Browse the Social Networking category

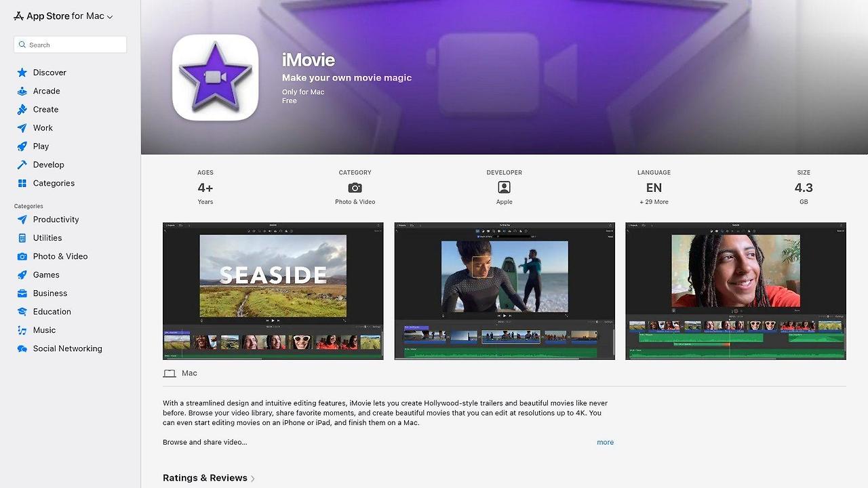pyautogui.click(x=68, y=348)
